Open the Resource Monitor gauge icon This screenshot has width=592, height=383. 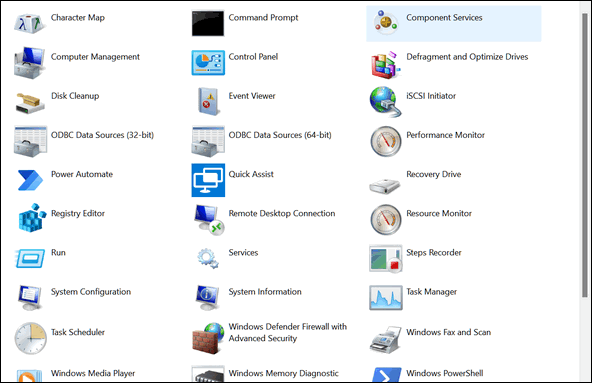point(385,219)
